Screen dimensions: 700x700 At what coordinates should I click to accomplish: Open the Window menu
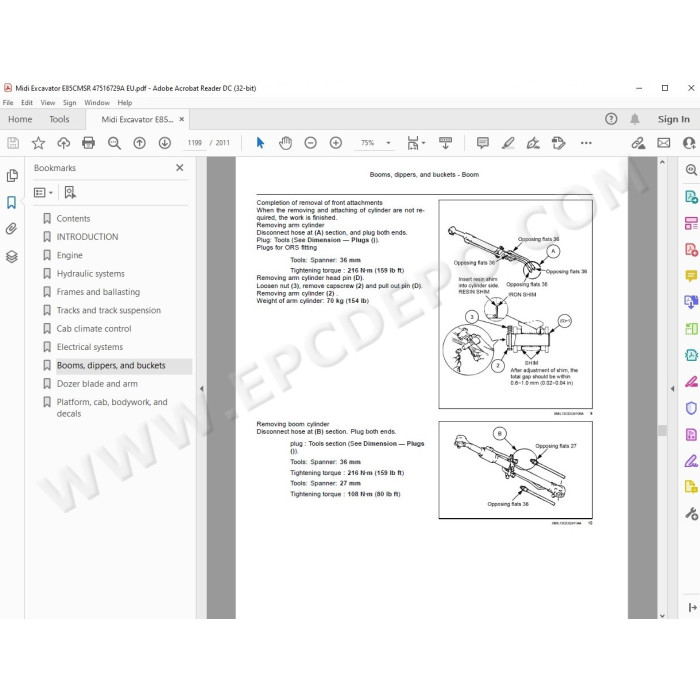tap(97, 103)
